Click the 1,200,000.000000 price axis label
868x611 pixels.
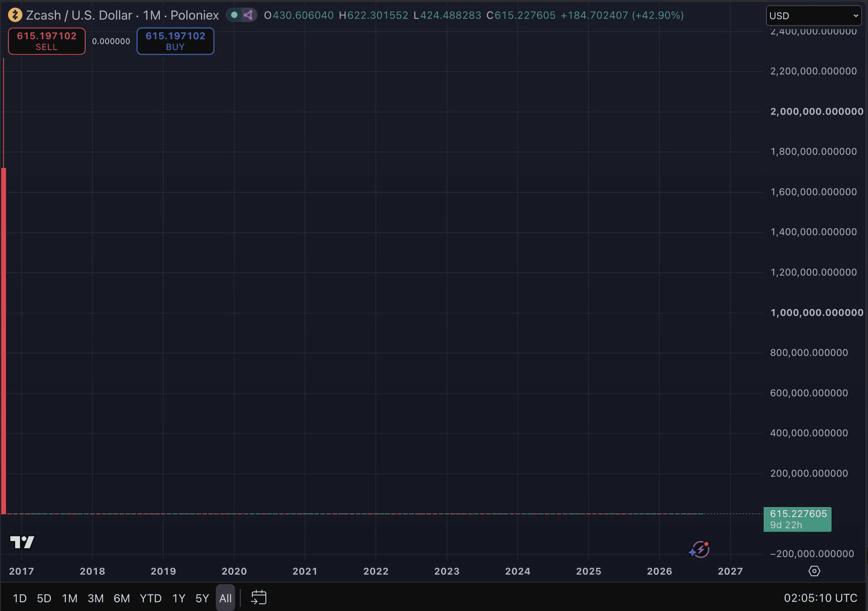pos(813,272)
